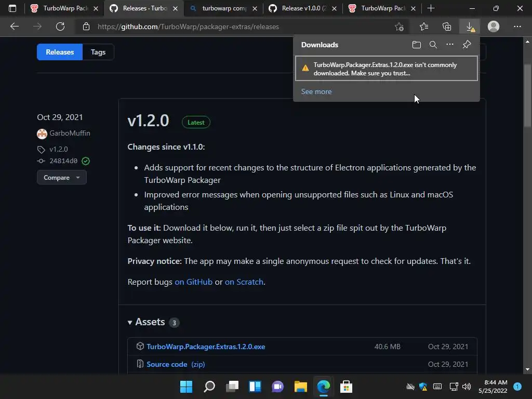Open a new browser tab
This screenshot has width=532, height=399.
(x=431, y=8)
